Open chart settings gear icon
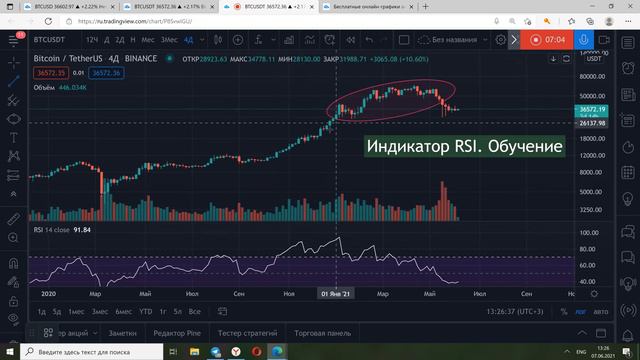 click(500, 40)
